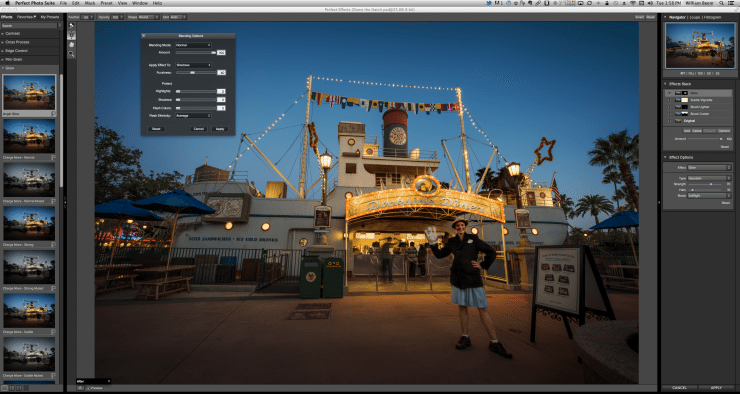Collapse the Effect Options panel

pos(665,157)
